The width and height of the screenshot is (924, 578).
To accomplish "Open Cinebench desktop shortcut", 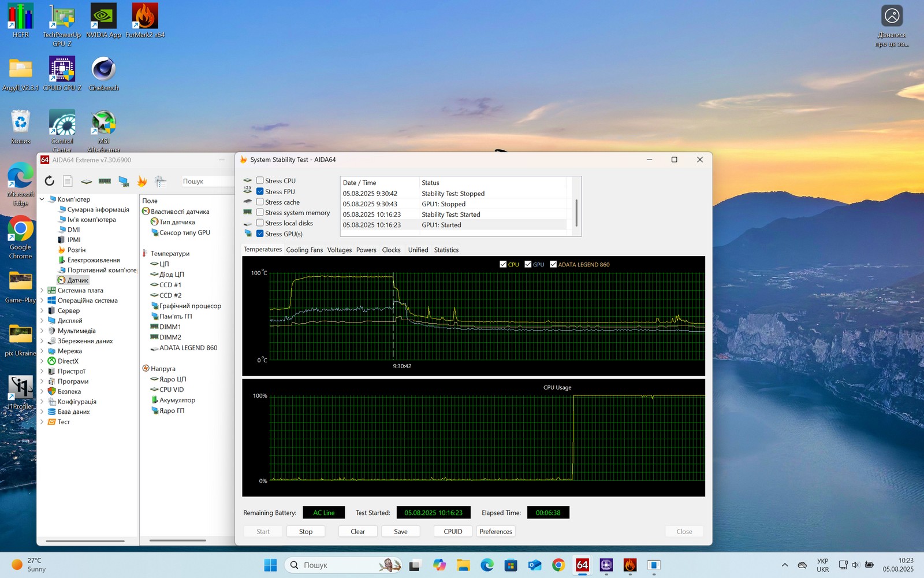I will (x=104, y=73).
